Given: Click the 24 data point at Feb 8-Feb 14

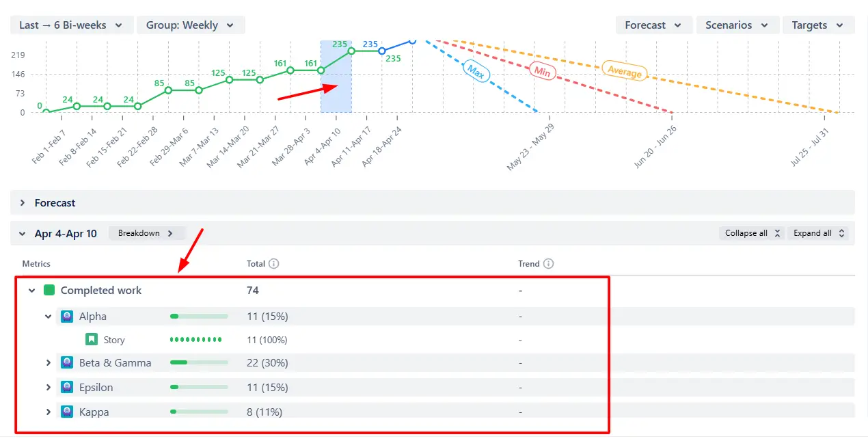Looking at the screenshot, I should click(x=77, y=106).
